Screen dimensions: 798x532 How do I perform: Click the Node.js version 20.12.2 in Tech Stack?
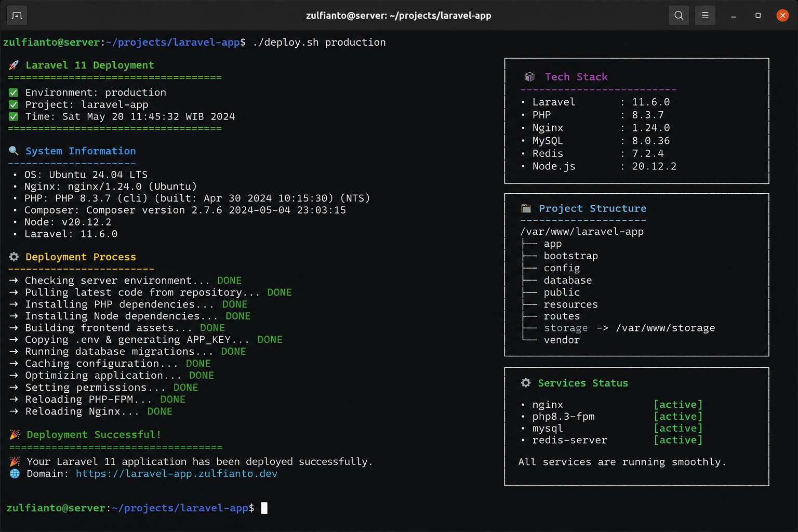pos(654,166)
